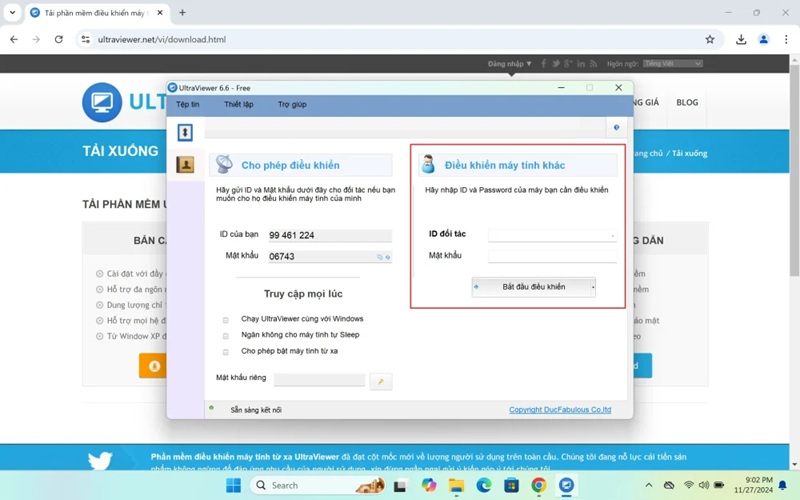Click the partner Mật khẩu input field

[x=552, y=256]
